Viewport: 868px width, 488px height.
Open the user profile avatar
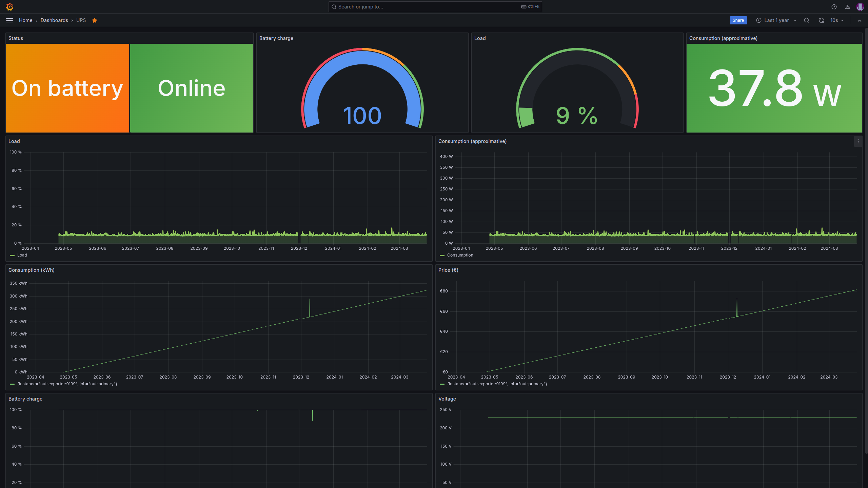pos(860,7)
